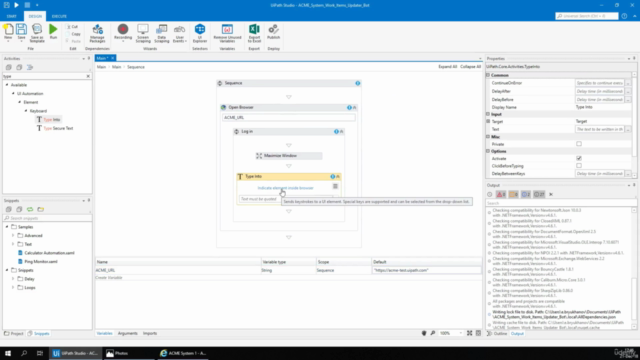The height and width of the screenshot is (360, 640).
Task: Launch UI Explorer
Action: point(200,33)
